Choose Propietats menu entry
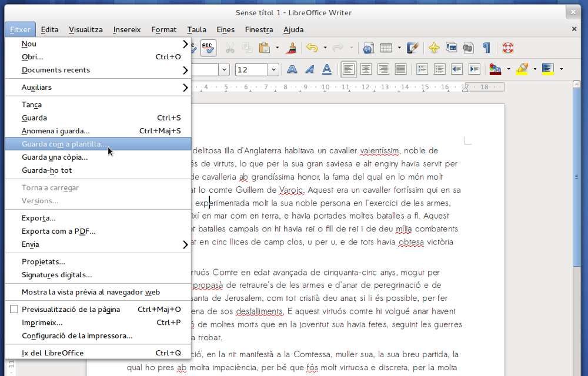588x376 pixels. click(98, 262)
